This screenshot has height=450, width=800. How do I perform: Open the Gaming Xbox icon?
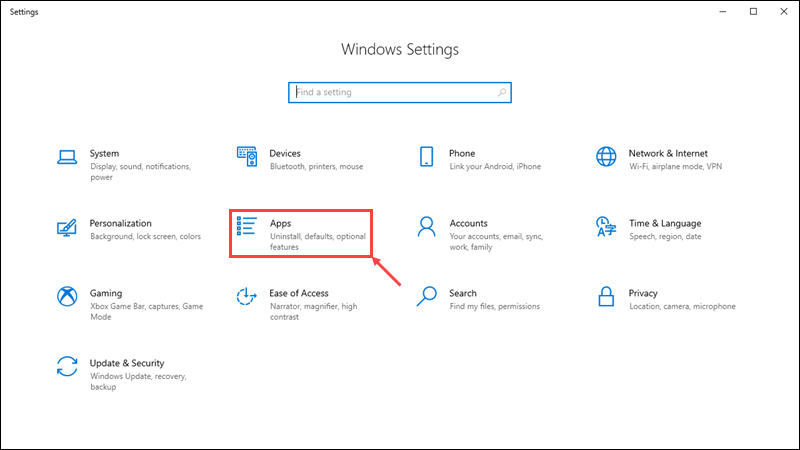tap(67, 296)
